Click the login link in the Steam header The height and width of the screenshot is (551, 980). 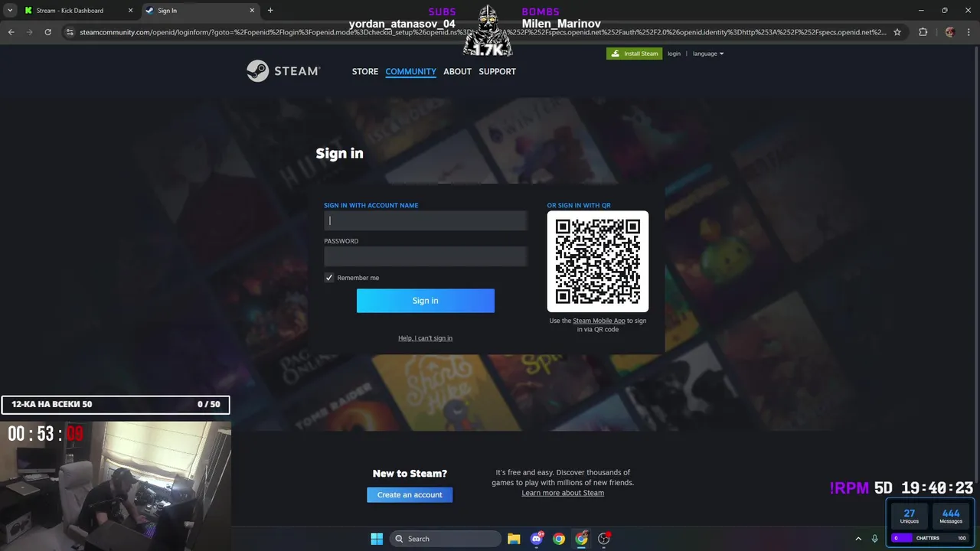[x=674, y=54]
